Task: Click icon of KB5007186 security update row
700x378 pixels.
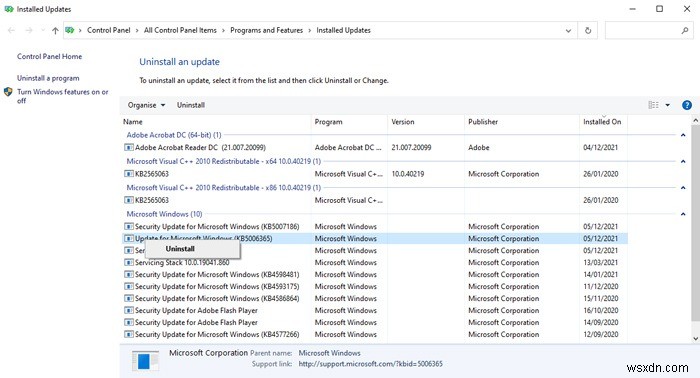Action: [129, 226]
